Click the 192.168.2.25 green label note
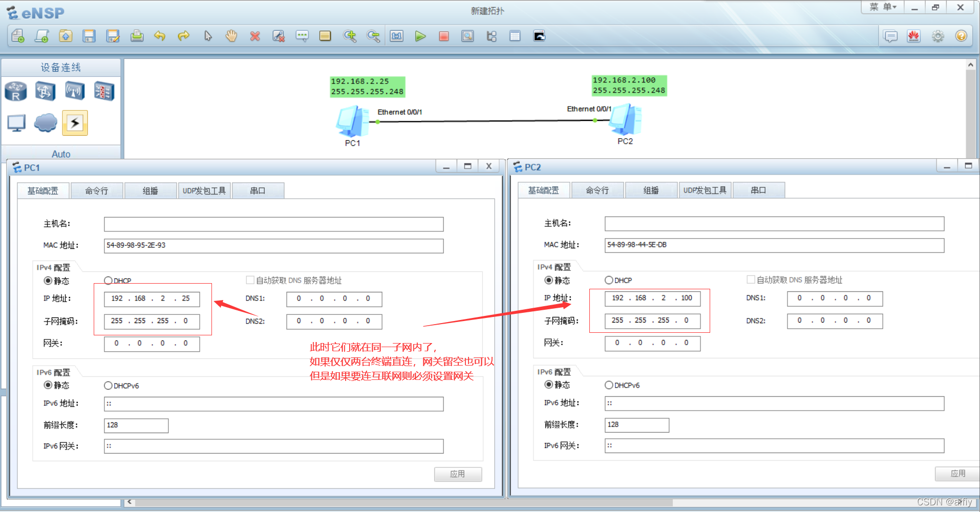 (368, 87)
